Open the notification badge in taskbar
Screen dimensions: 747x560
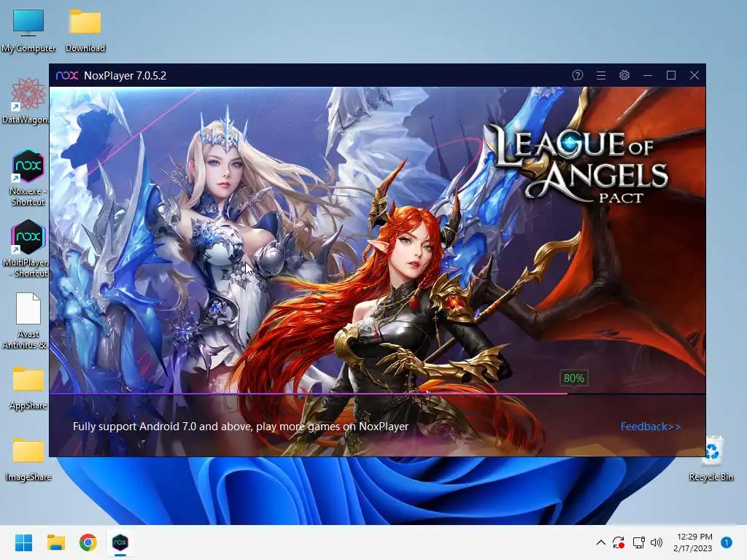pyautogui.click(x=727, y=542)
